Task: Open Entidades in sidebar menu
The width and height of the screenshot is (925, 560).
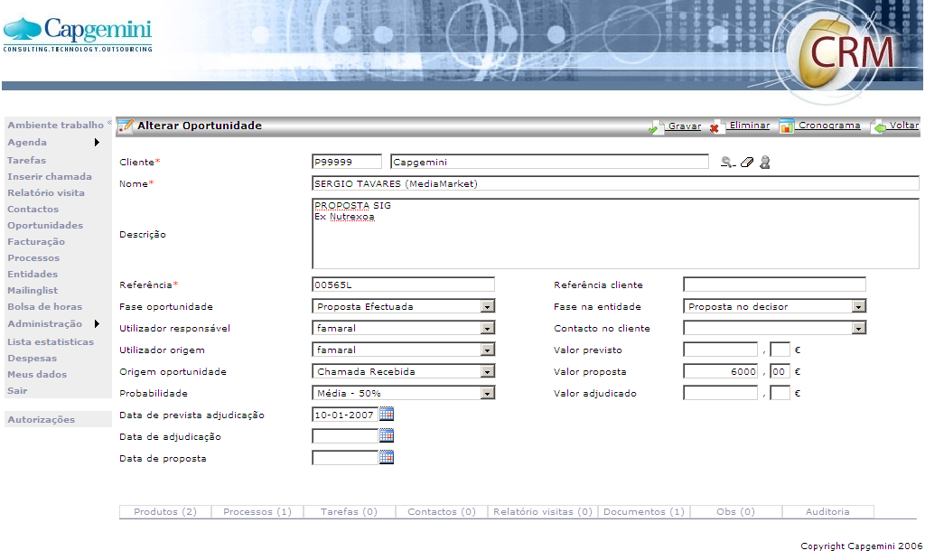Action: tap(33, 274)
